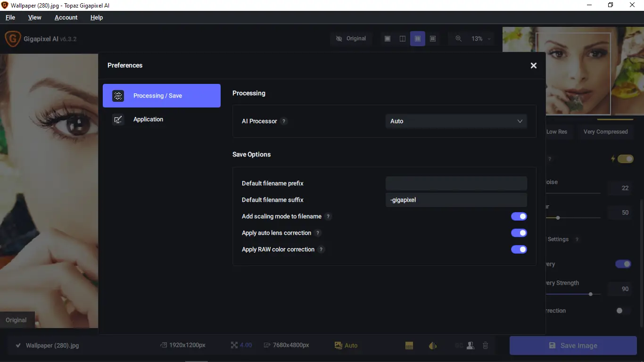Open the Help menu
This screenshot has width=644, height=362.
pos(97,17)
